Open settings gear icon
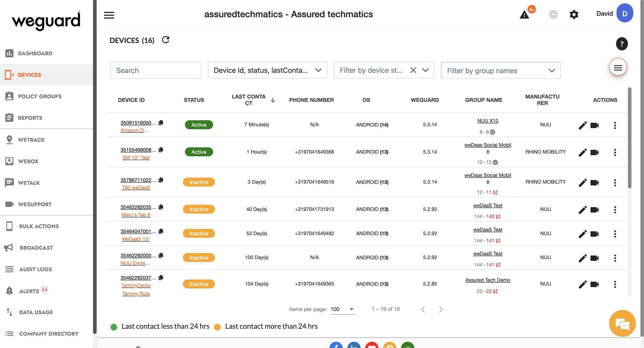 [x=574, y=15]
